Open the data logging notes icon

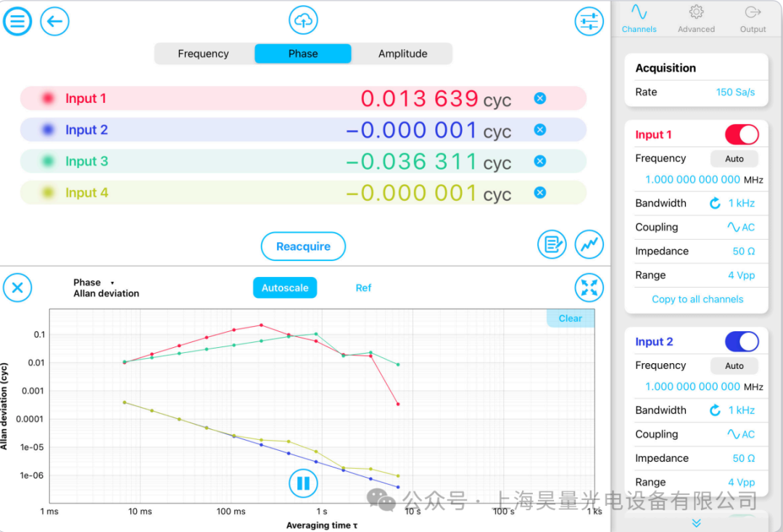coord(552,245)
